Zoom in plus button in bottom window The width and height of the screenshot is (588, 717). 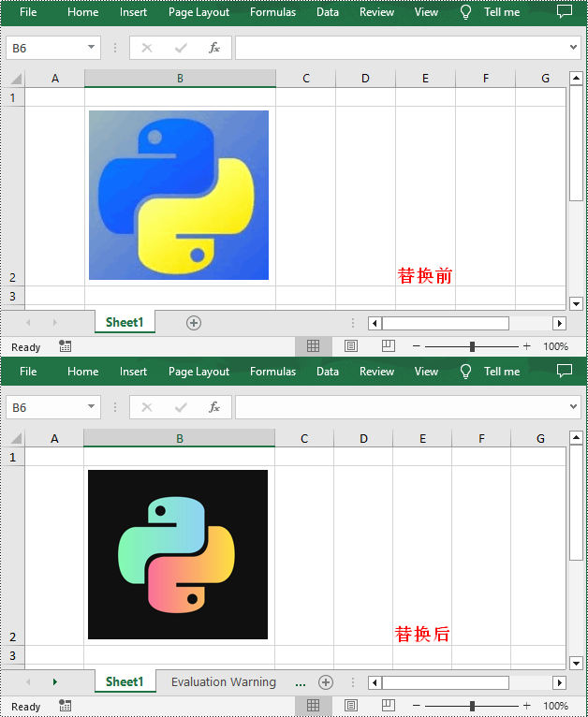tap(527, 706)
